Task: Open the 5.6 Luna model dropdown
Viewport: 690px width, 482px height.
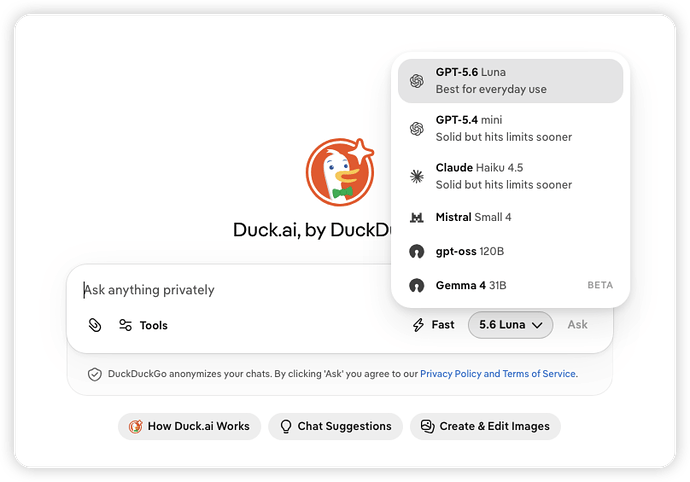Action: pyautogui.click(x=510, y=325)
